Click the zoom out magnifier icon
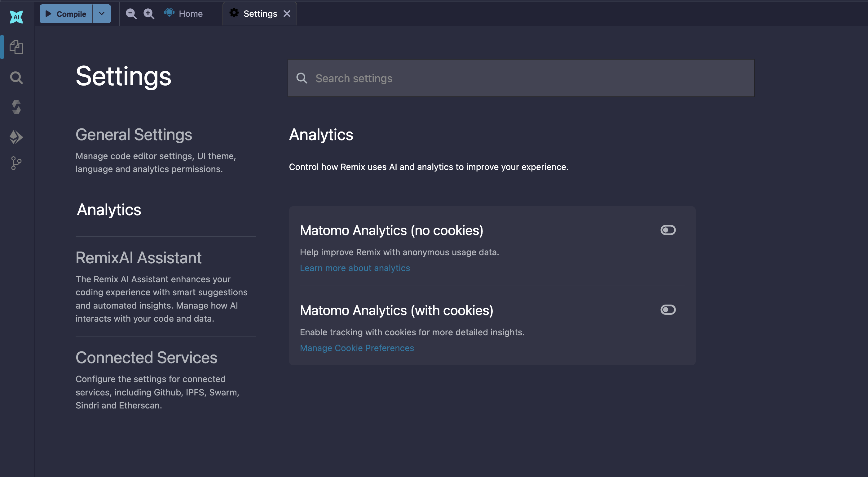 [131, 14]
